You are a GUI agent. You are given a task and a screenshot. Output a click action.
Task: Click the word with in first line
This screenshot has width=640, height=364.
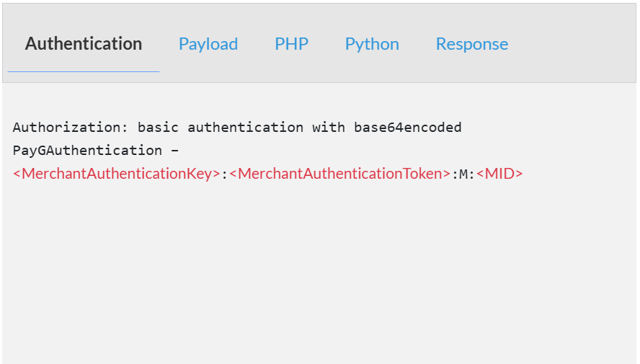tap(329, 128)
